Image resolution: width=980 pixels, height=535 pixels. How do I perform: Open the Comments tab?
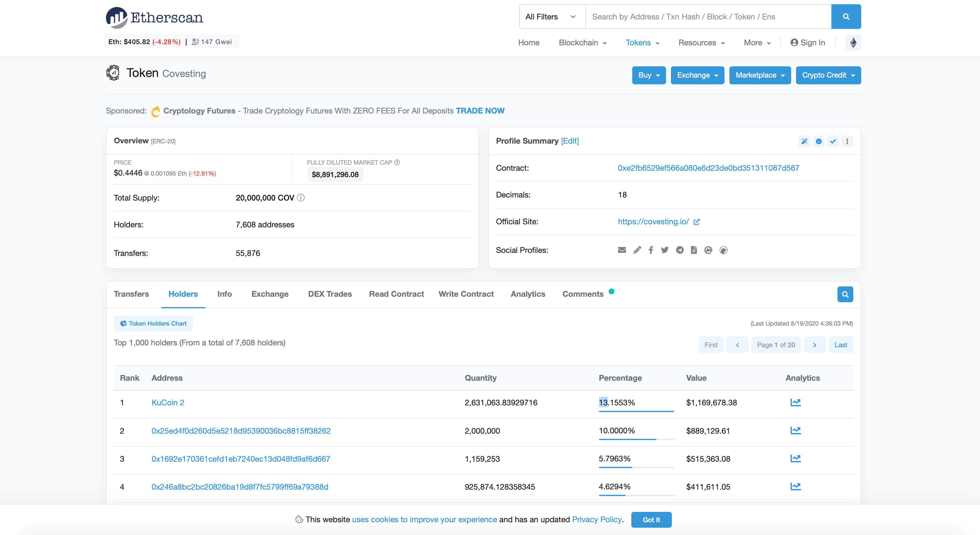pyautogui.click(x=583, y=294)
